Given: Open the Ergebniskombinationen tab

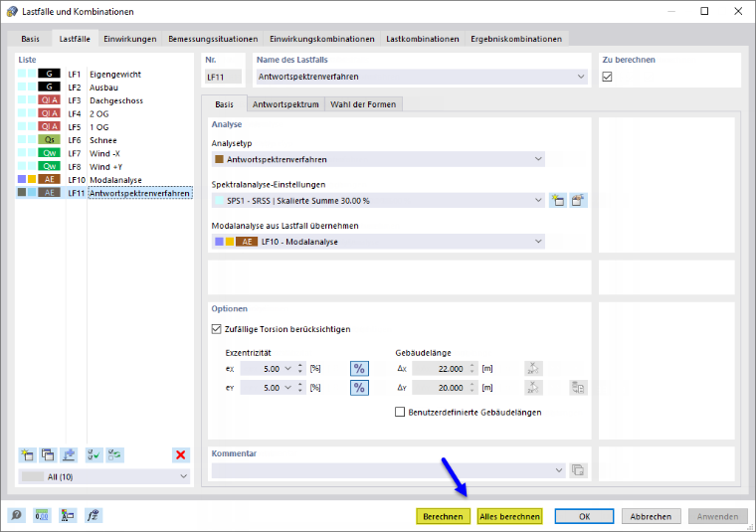Looking at the screenshot, I should pos(516,39).
